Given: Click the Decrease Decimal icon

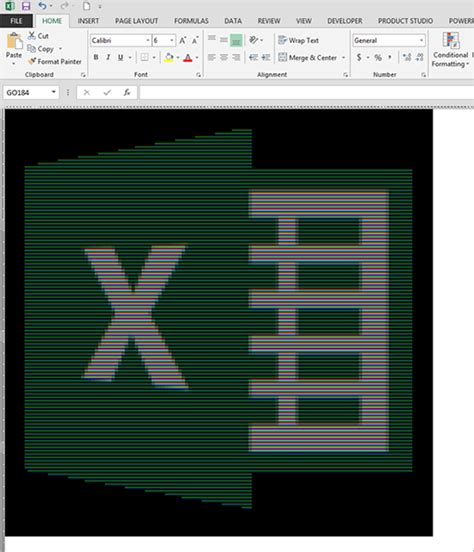Looking at the screenshot, I should pos(419,57).
